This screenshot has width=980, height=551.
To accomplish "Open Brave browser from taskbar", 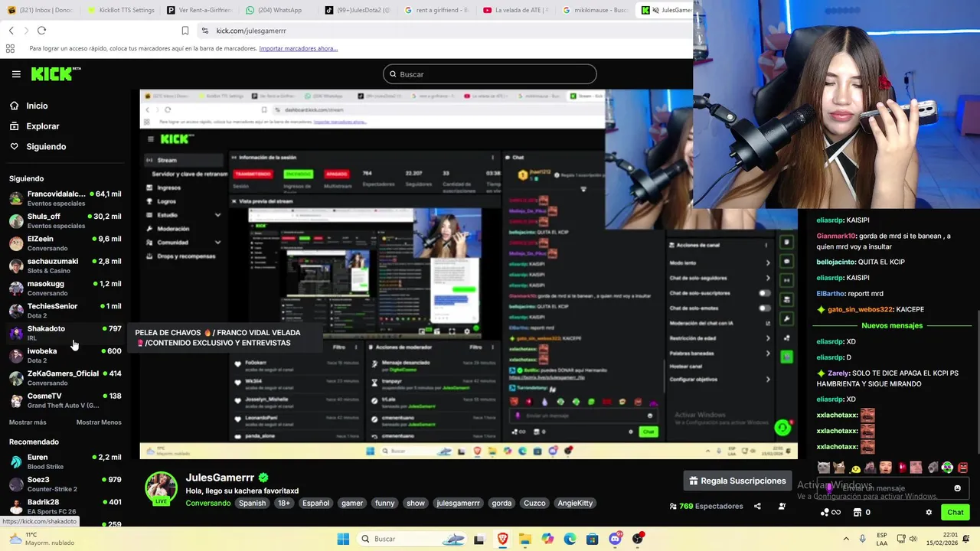I will (502, 539).
